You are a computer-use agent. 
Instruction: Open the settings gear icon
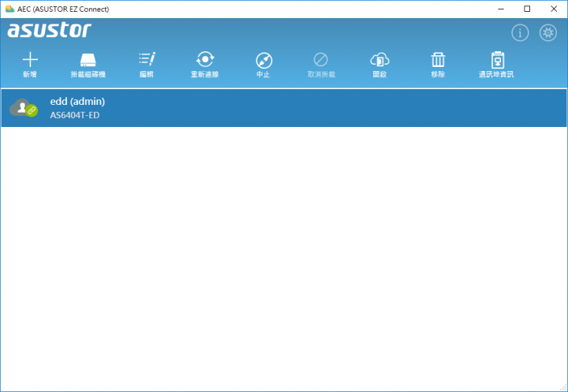(548, 33)
